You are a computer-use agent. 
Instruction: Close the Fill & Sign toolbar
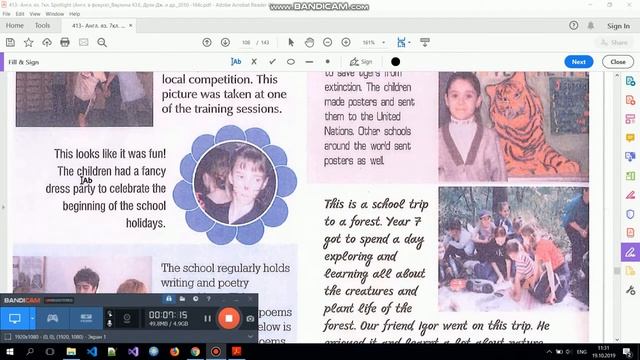point(618,62)
